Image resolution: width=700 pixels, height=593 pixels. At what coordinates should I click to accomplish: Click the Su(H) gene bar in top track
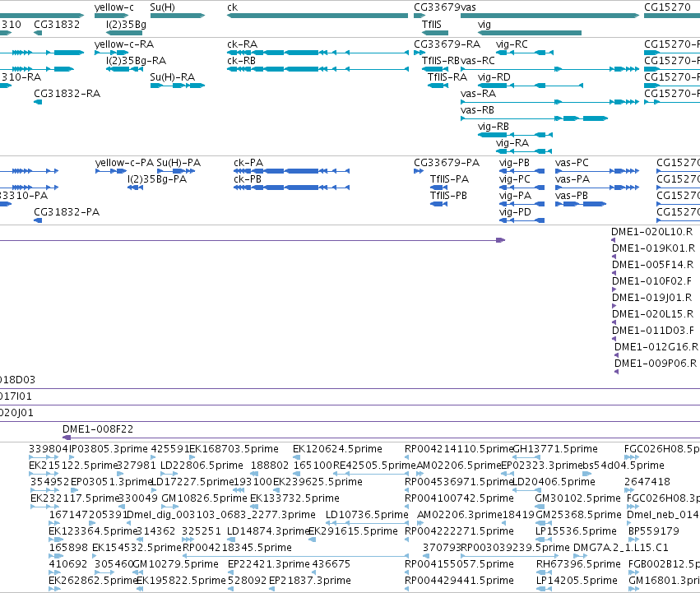point(177,16)
